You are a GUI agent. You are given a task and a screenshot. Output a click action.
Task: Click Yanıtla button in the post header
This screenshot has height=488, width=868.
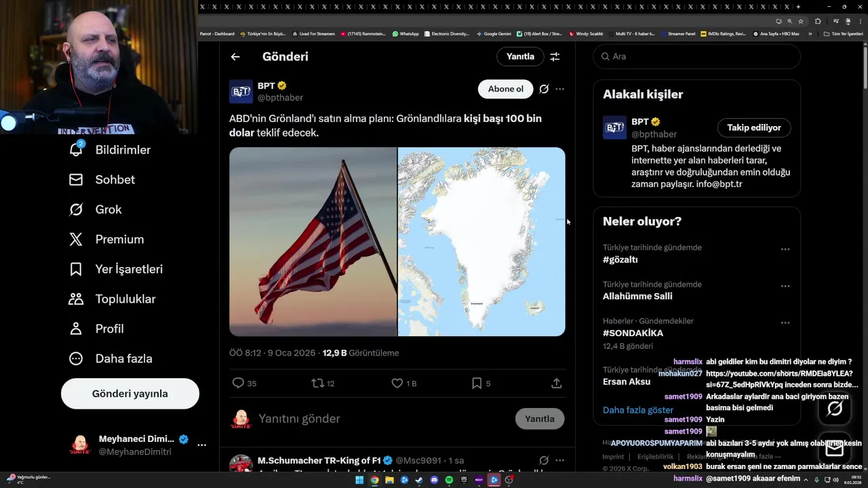pyautogui.click(x=520, y=57)
